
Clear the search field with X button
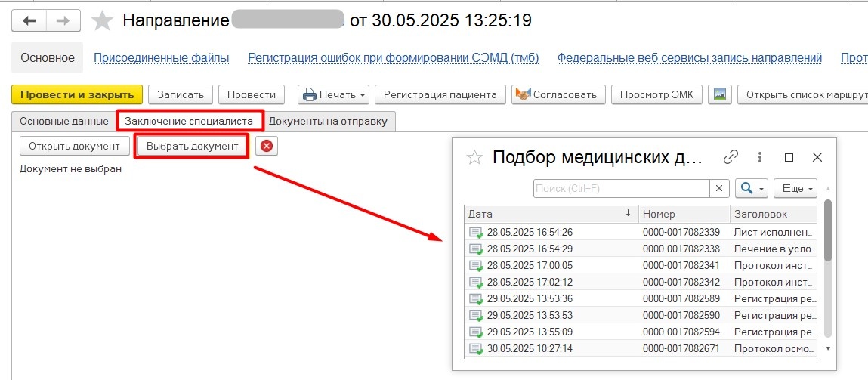pos(720,188)
